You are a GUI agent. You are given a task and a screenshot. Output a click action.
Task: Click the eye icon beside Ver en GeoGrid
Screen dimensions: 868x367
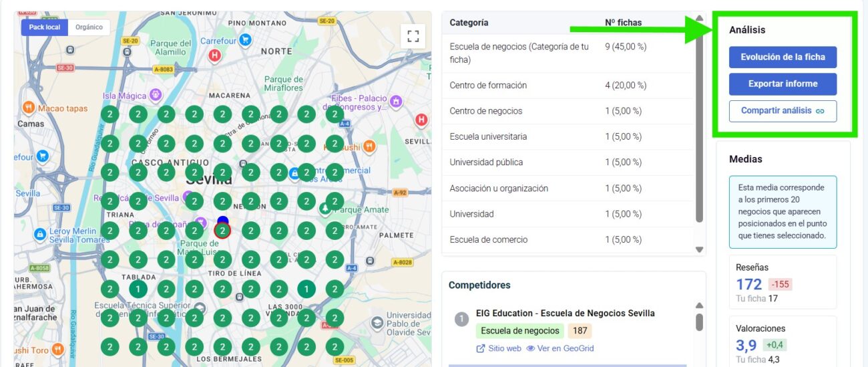[531, 348]
